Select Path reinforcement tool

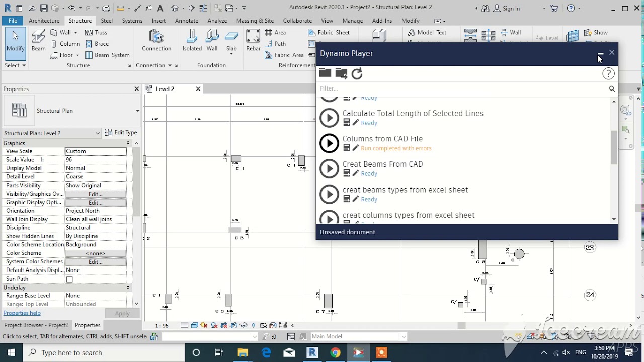(x=275, y=44)
